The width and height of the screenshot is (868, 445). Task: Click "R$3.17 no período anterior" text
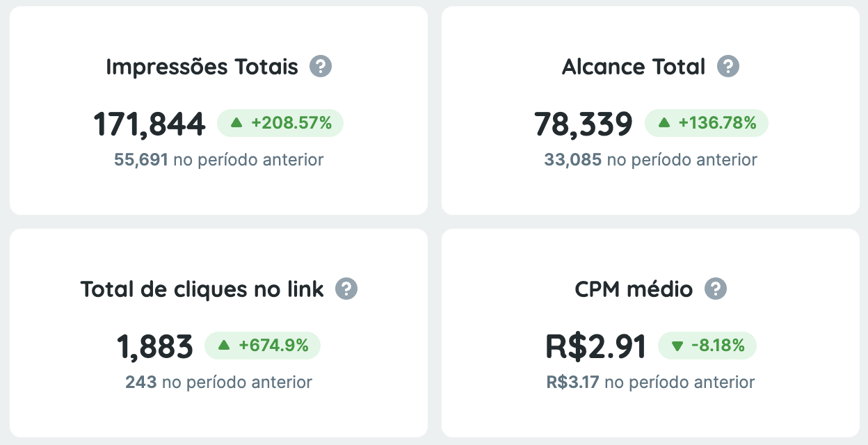[650, 382]
